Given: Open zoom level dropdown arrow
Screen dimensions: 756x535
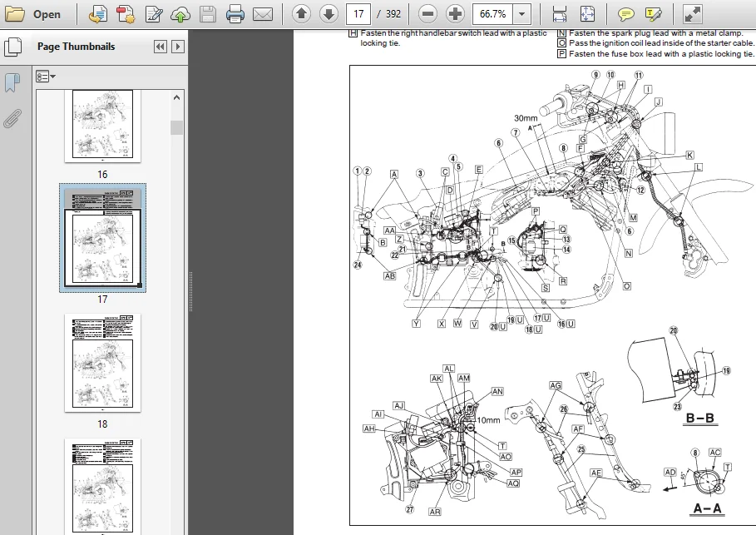Looking at the screenshot, I should click(x=521, y=14).
